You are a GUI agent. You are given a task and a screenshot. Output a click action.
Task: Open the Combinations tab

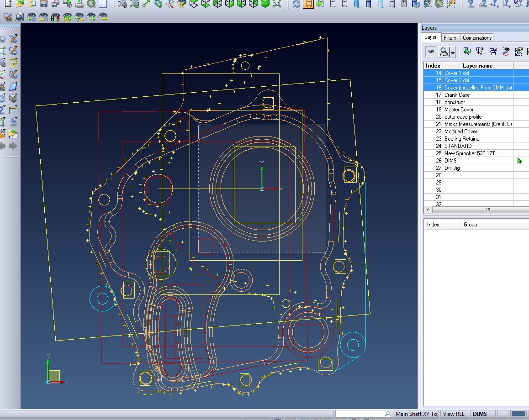tap(477, 38)
